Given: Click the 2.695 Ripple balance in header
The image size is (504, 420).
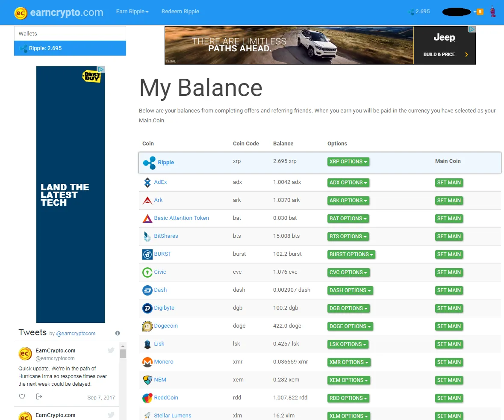Looking at the screenshot, I should [x=419, y=12].
